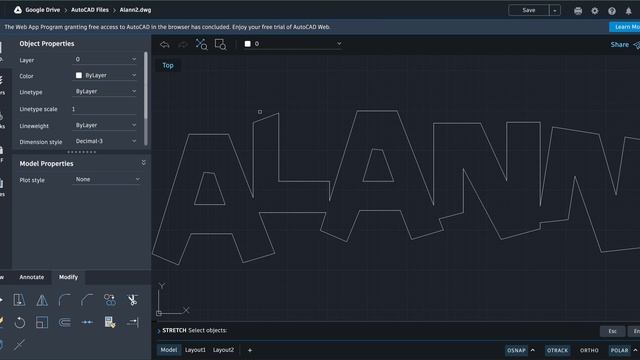Open AutoCAD Files folder in breadcrumb
The image size is (640, 360).
90,10
